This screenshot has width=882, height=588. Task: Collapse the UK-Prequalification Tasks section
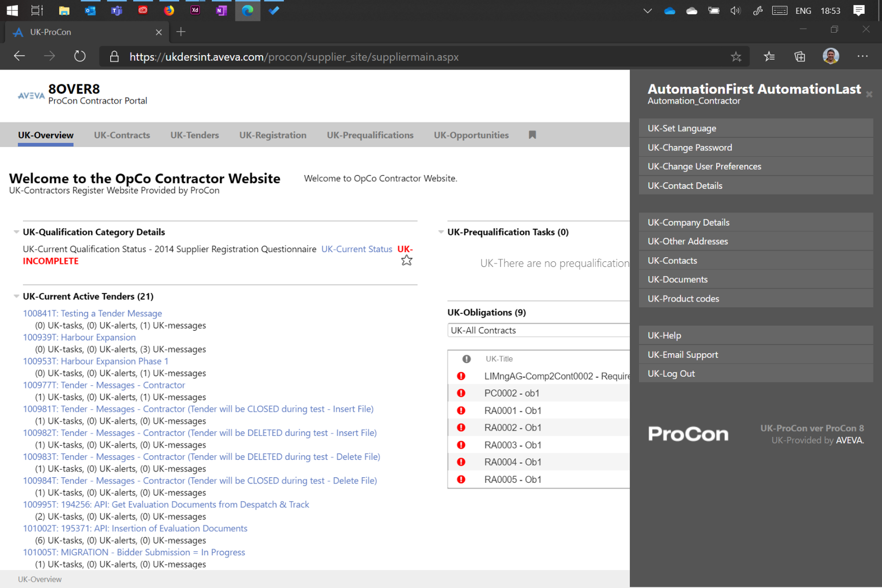(441, 232)
